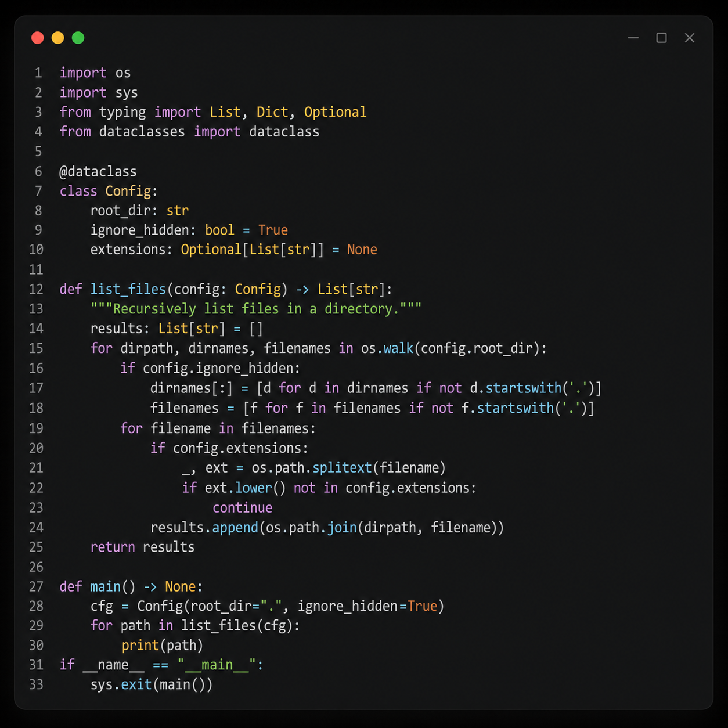Click "-> List[str]:" return annotation
This screenshot has height=728, width=728.
pyautogui.click(x=344, y=289)
